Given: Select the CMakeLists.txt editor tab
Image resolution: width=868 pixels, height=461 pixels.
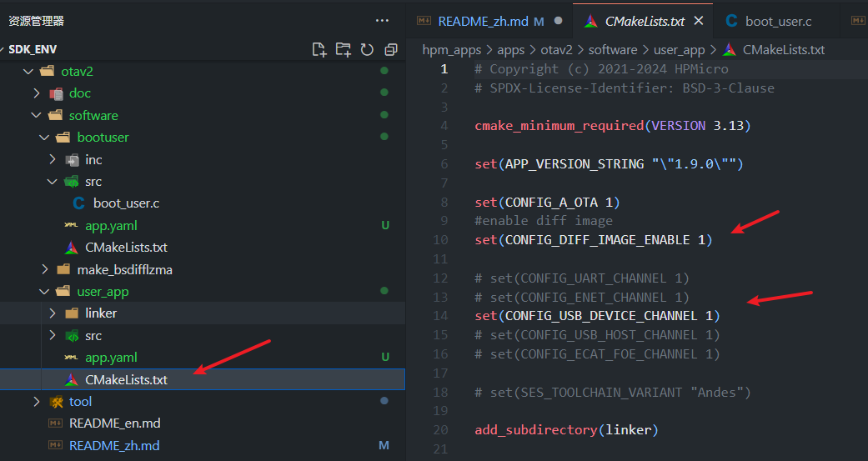Looking at the screenshot, I should (x=644, y=21).
